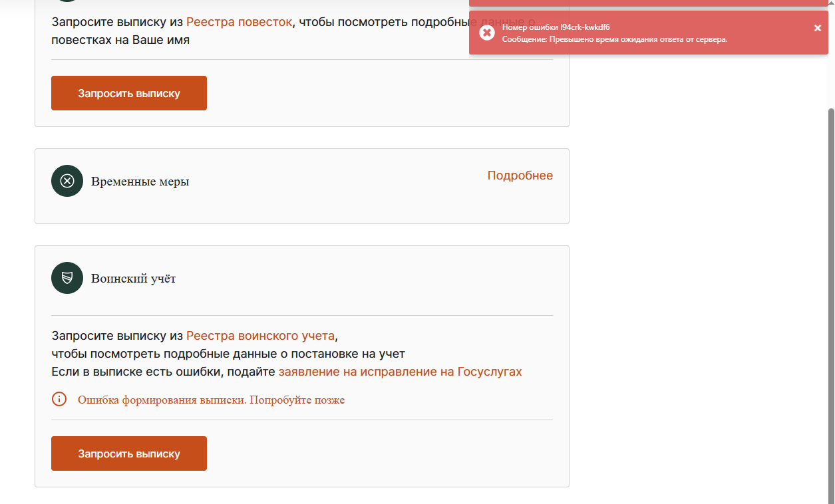835x504 pixels.
Task: Click the 'чтобы посмотреть подробные данные о постановке' text
Action: [x=228, y=354]
